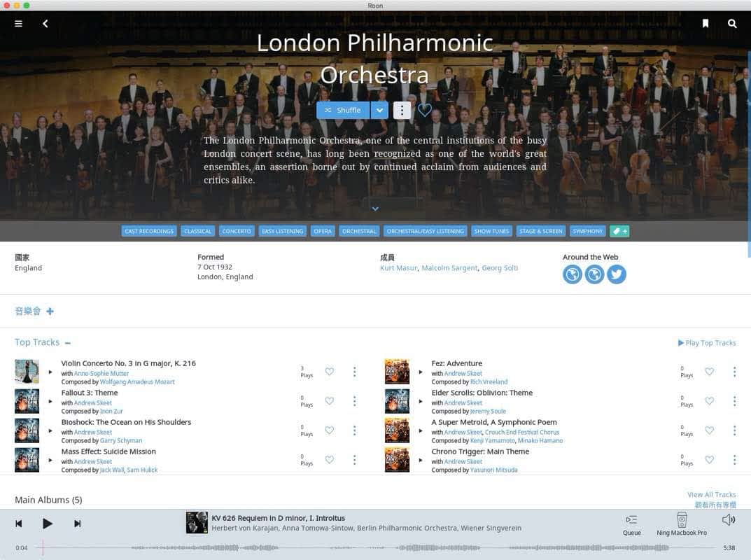Screen dimensions: 751x560
Task: Open the dropdown arrow beside Shuffle
Action: (x=379, y=110)
